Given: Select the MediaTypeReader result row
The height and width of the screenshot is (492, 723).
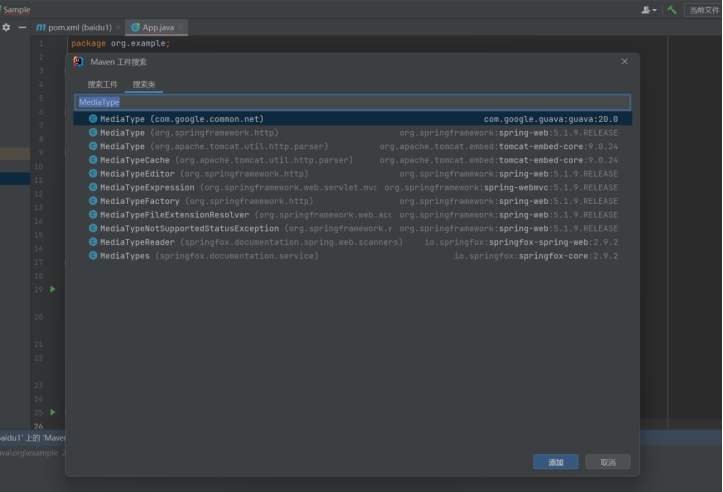Looking at the screenshot, I should click(x=352, y=242).
